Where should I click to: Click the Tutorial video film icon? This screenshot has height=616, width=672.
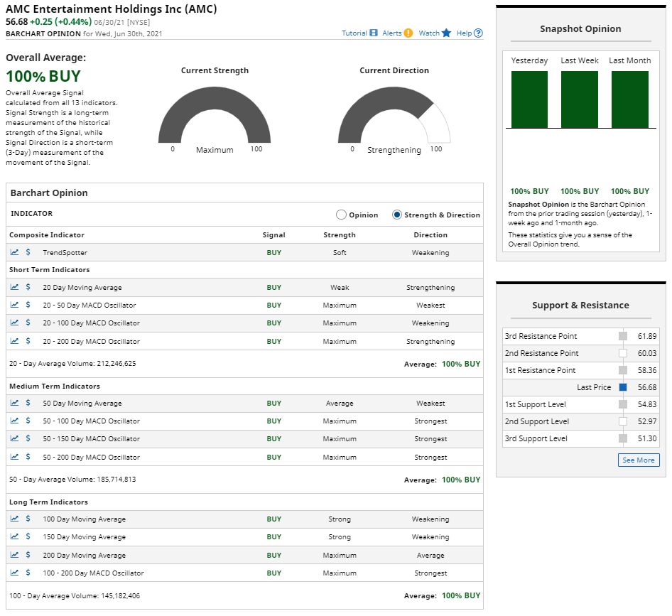click(x=374, y=33)
